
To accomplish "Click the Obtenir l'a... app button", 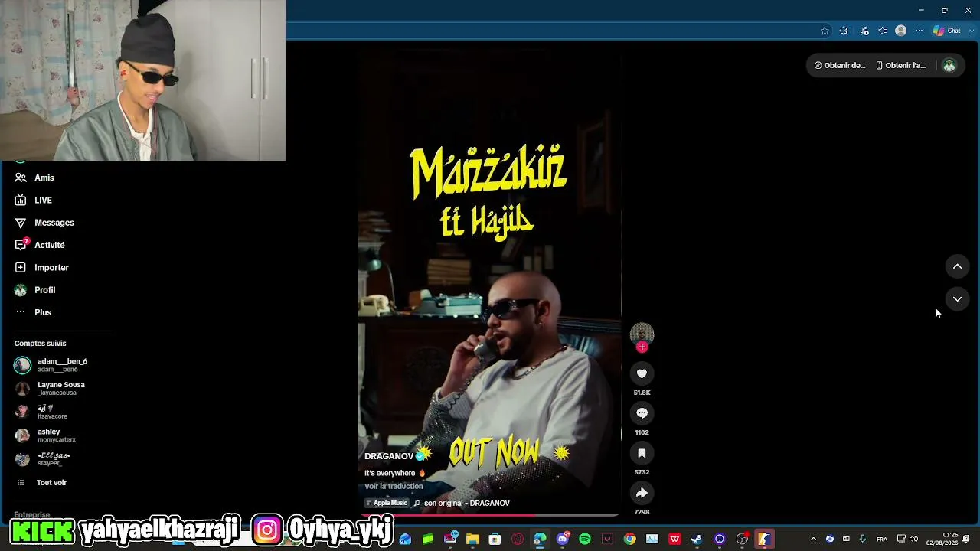I will [x=901, y=66].
